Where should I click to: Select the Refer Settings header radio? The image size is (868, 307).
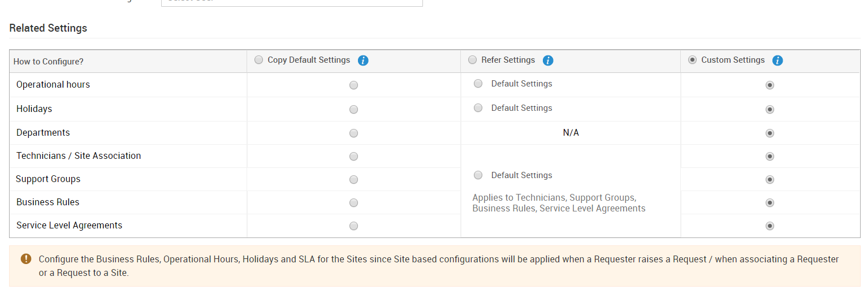[473, 60]
